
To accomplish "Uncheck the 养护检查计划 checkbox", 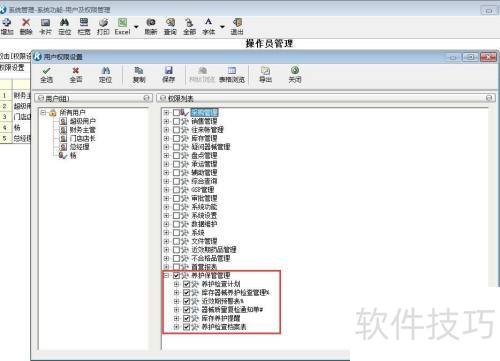I will pos(187,284).
